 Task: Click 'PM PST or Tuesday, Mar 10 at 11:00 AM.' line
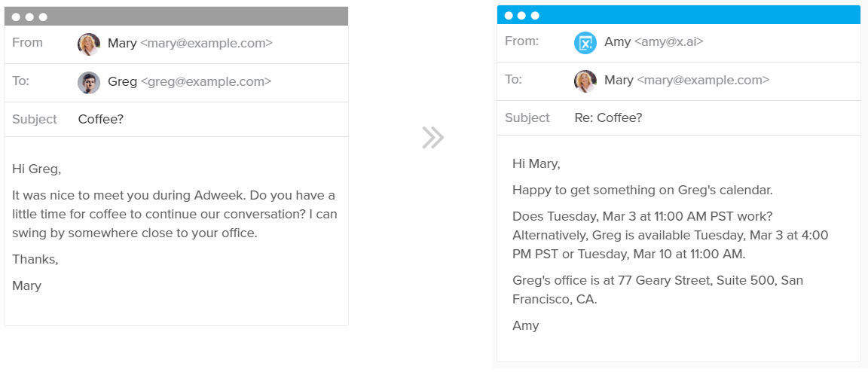coord(629,255)
